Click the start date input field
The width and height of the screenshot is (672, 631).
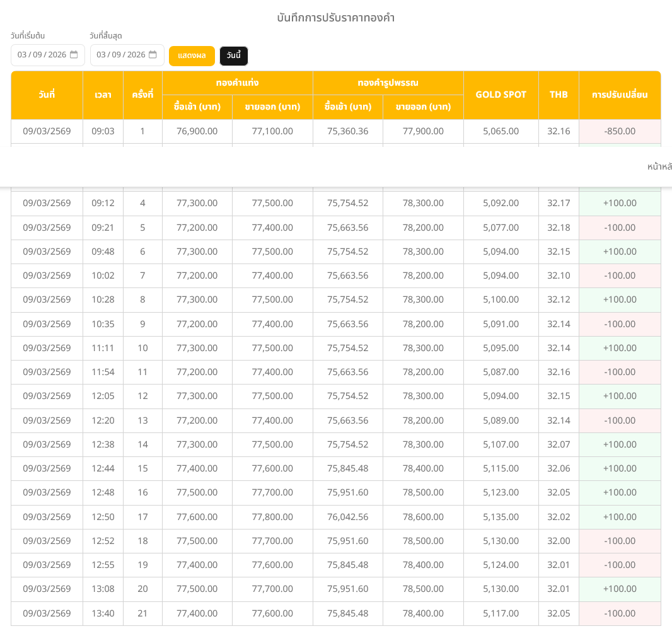click(x=42, y=55)
